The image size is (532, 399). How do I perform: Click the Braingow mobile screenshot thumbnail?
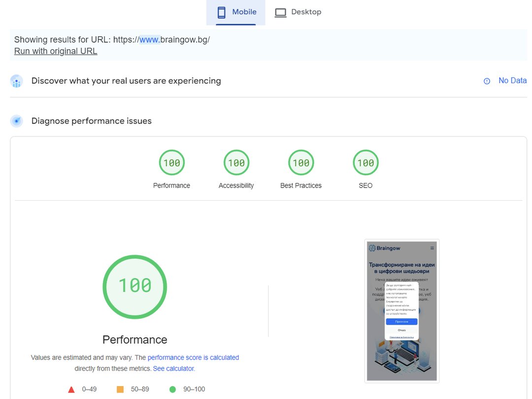401,311
